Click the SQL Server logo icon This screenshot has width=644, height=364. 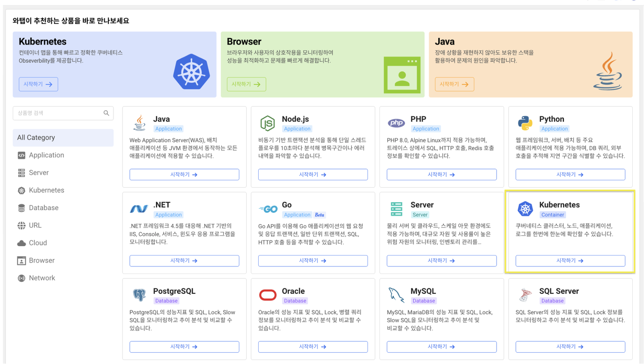[525, 295]
